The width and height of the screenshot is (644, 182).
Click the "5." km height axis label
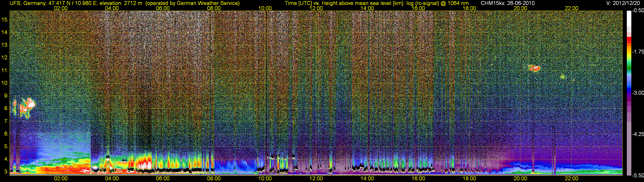point(6,146)
